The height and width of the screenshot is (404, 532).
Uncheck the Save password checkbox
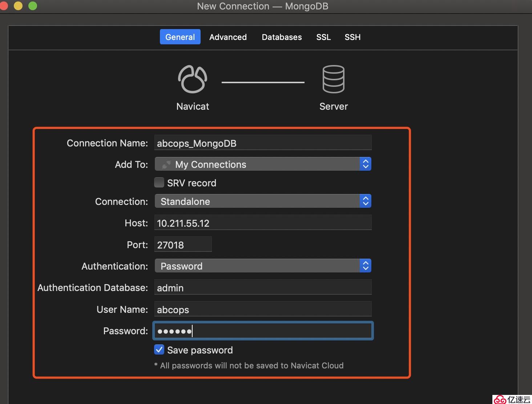(159, 350)
